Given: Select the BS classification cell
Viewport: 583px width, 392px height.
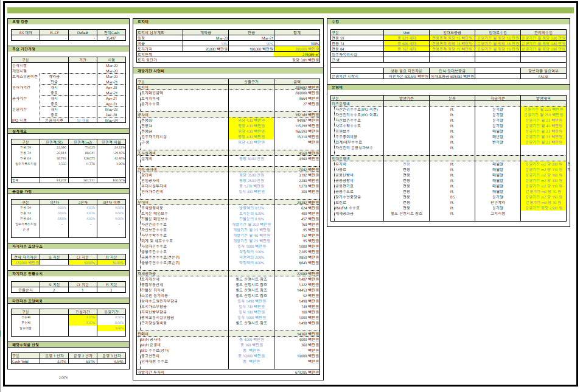Looking at the screenshot, I should pyautogui.click(x=452, y=197).
